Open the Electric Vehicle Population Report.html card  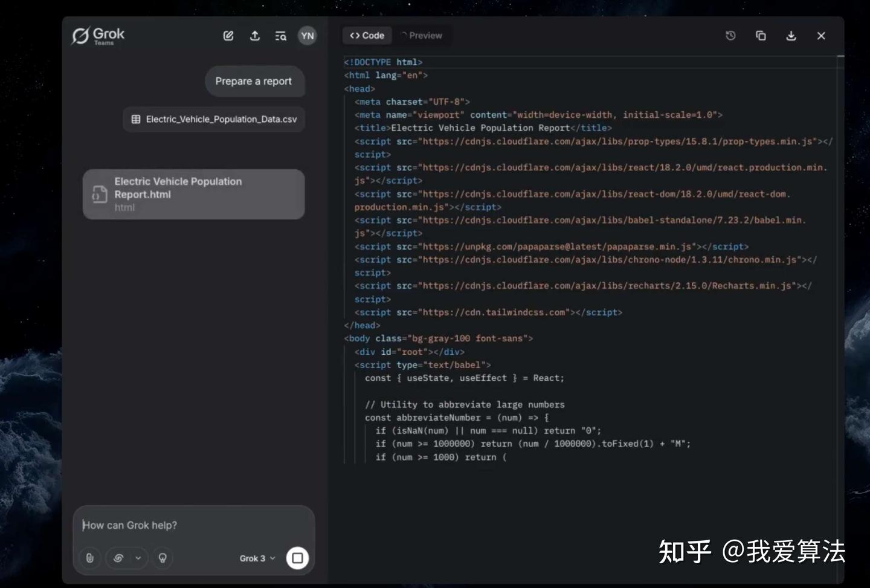pyautogui.click(x=193, y=194)
